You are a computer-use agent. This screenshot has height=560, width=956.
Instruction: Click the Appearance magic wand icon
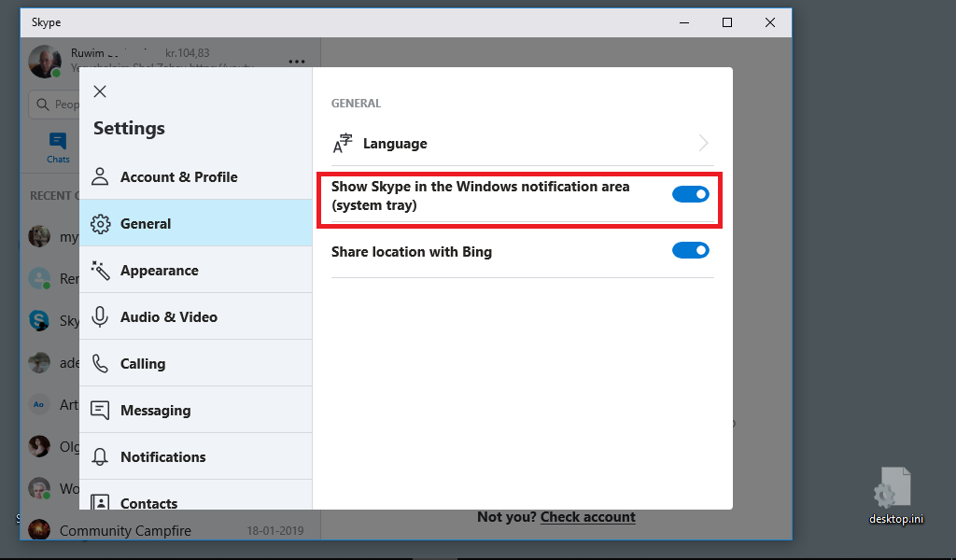point(100,270)
